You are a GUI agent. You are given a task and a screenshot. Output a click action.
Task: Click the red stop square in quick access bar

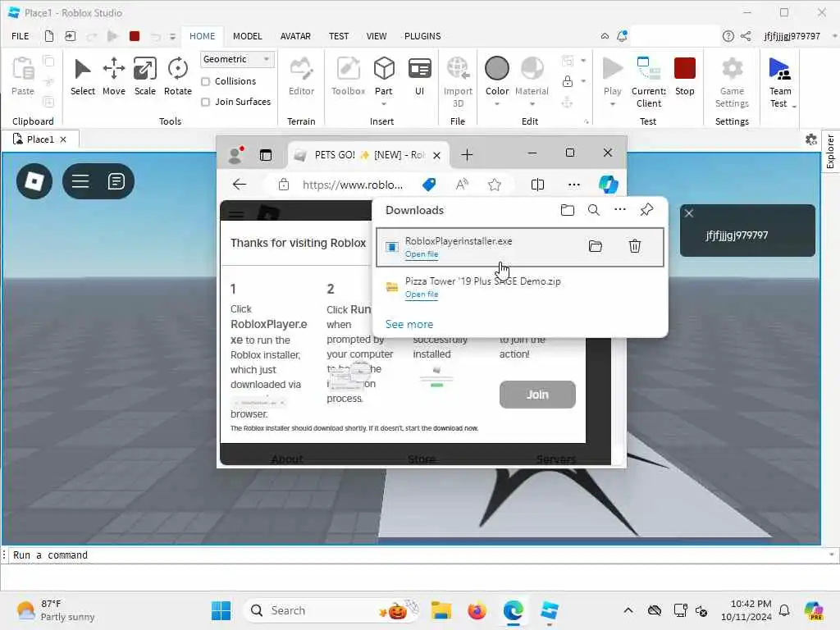click(x=135, y=36)
